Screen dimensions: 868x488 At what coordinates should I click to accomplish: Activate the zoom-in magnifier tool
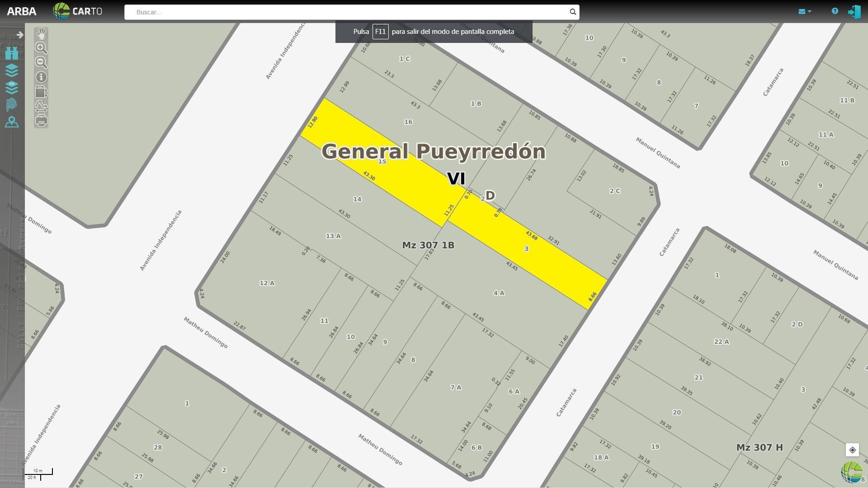point(41,48)
